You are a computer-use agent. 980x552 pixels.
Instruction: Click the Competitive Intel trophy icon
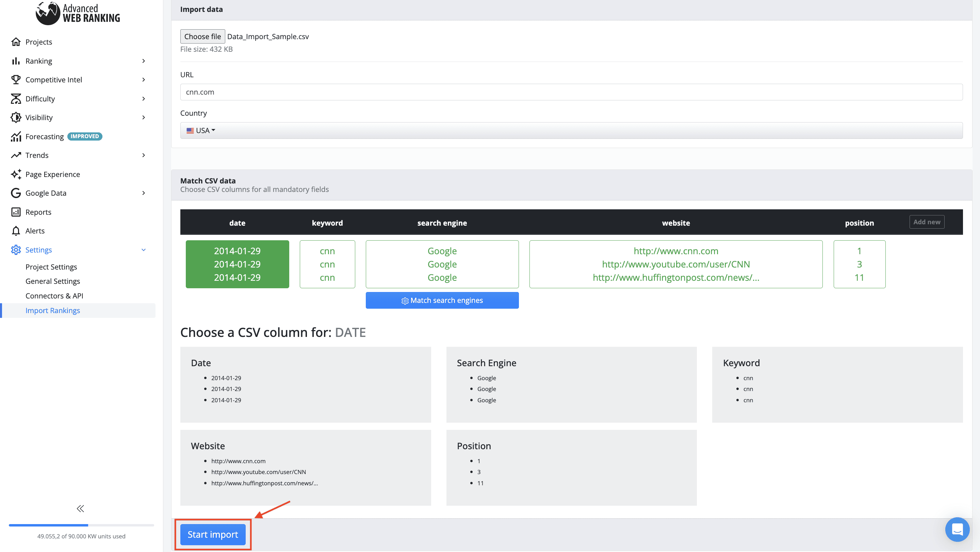point(16,80)
